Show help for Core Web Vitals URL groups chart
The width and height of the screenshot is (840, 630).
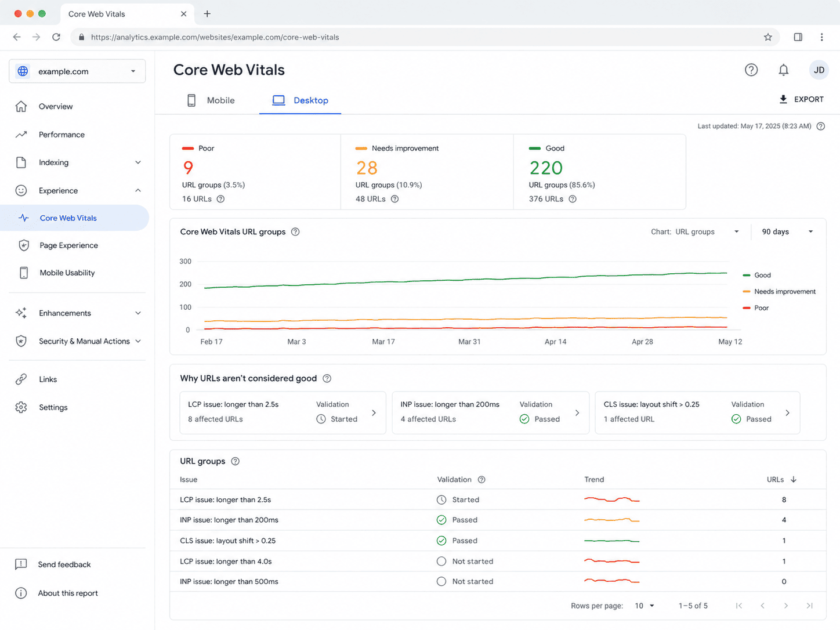point(295,232)
